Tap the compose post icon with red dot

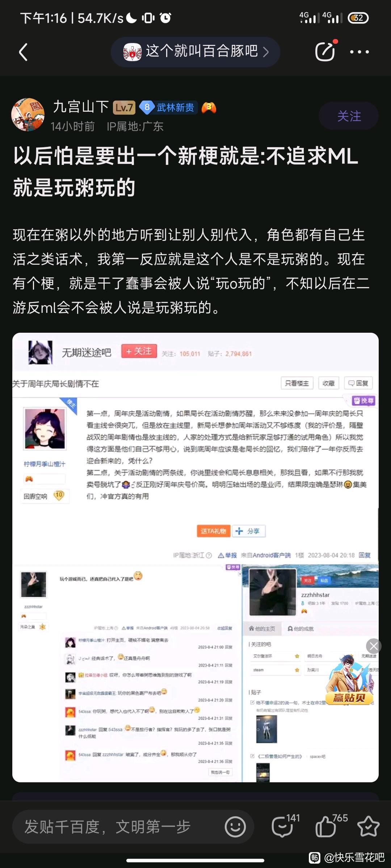click(x=325, y=51)
